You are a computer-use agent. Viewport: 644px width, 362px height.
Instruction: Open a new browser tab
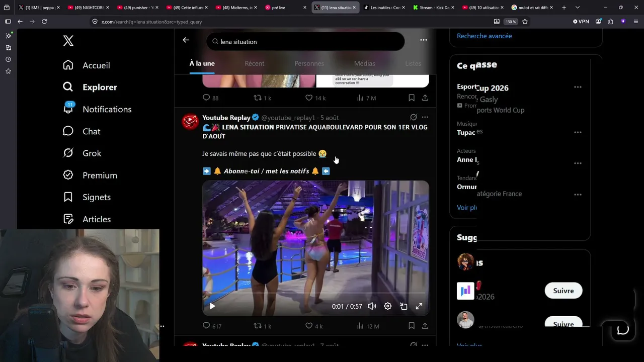tap(564, 8)
